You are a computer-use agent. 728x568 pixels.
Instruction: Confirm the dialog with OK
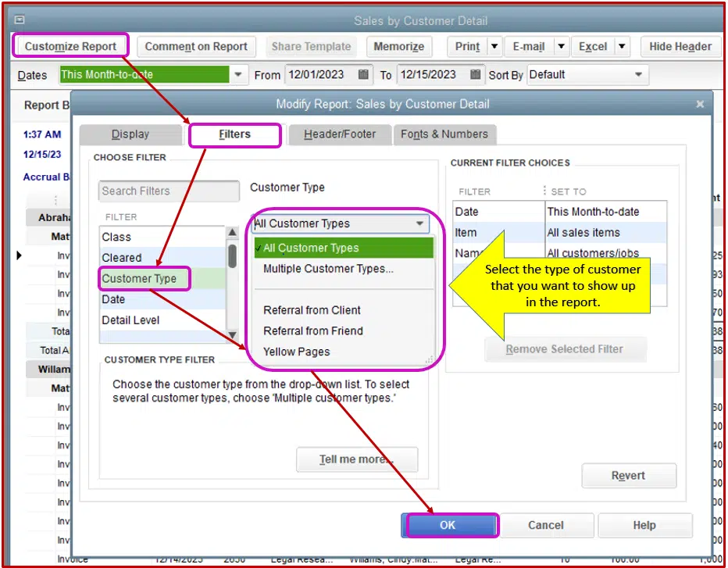(448, 525)
